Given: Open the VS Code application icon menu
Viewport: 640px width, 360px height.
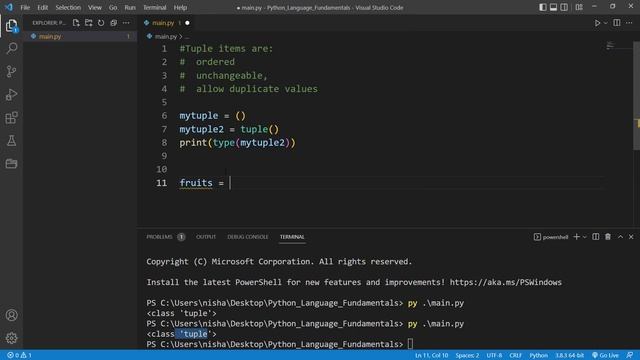Looking at the screenshot, I should tap(9, 7).
